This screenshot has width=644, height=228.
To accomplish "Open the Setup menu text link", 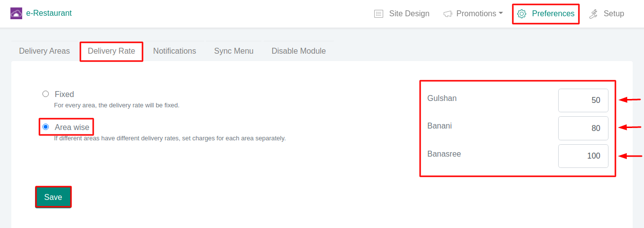I will tap(613, 14).
